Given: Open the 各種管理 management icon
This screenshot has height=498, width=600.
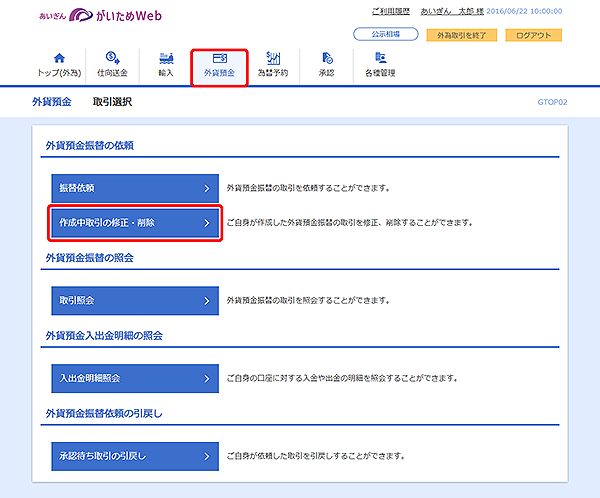Looking at the screenshot, I should coord(381,59).
